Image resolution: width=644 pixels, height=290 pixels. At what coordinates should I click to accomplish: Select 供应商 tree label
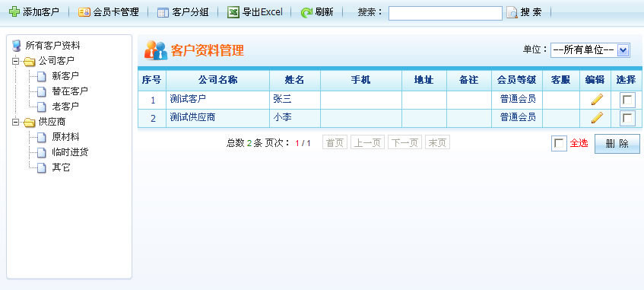click(x=52, y=123)
